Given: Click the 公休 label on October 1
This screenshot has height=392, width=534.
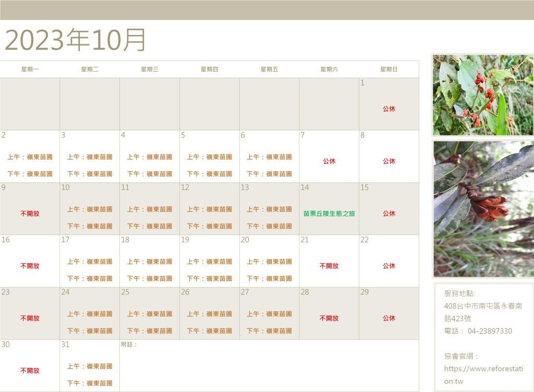Looking at the screenshot, I should coord(389,109).
